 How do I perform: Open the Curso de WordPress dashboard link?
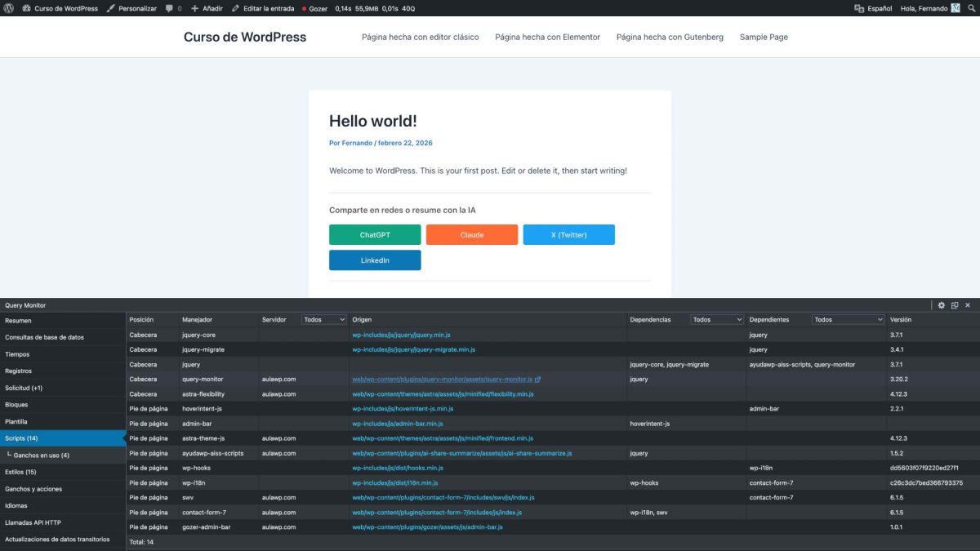pyautogui.click(x=60, y=8)
